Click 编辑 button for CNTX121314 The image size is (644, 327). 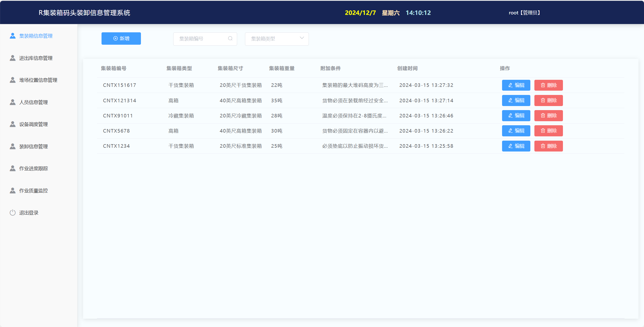[516, 100]
